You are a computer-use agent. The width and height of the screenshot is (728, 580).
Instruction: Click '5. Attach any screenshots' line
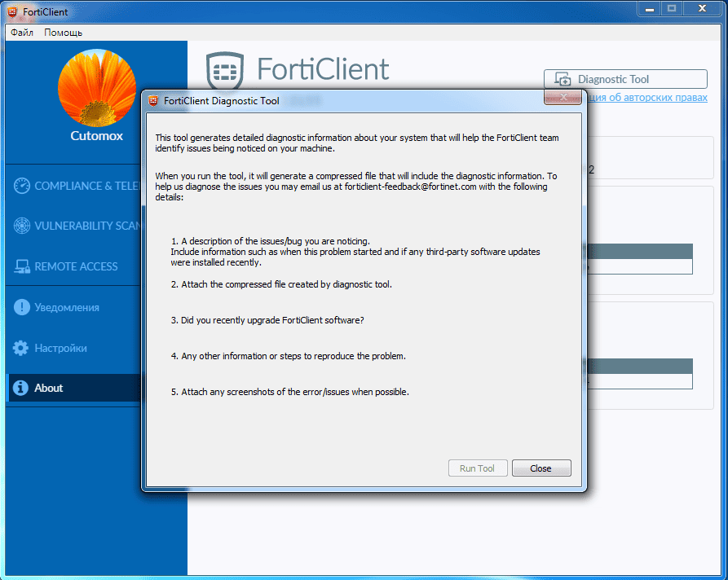click(x=289, y=392)
